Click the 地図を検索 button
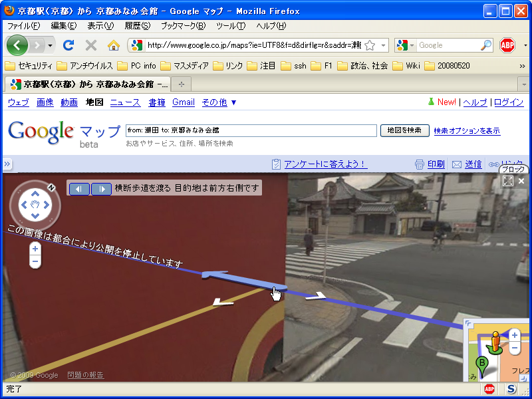 pos(404,130)
